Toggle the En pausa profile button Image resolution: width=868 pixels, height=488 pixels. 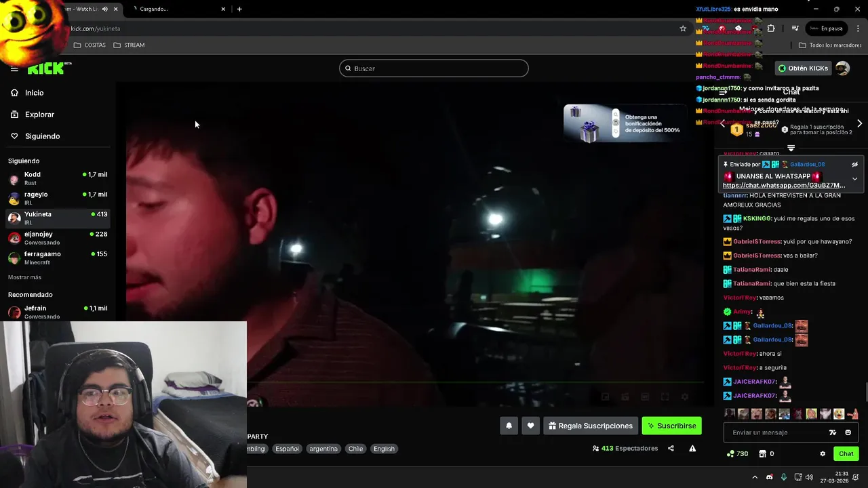[825, 28]
